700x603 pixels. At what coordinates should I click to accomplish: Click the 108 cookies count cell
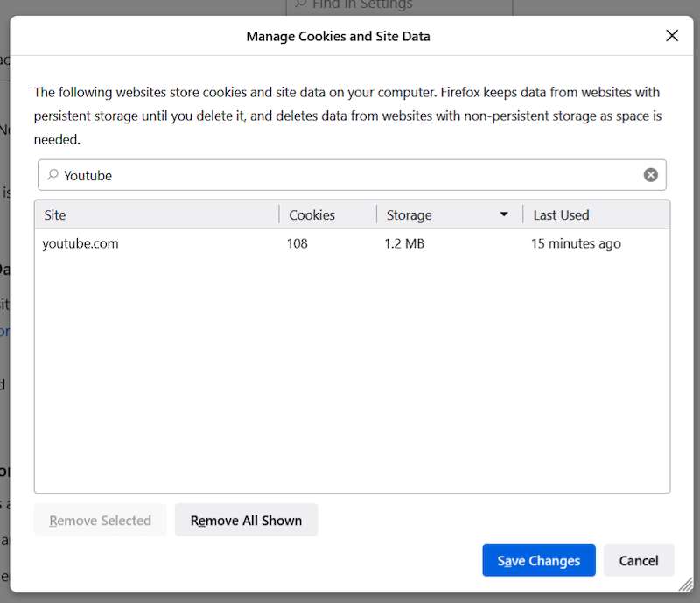297,243
